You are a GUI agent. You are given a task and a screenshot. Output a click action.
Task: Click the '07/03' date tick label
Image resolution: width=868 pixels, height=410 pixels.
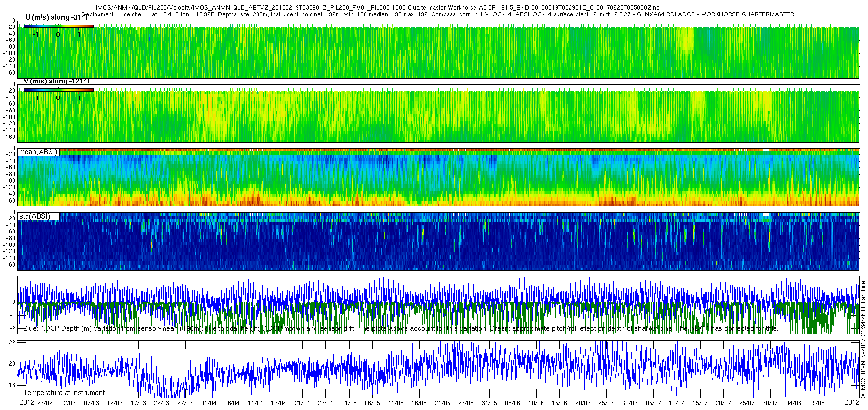click(92, 403)
